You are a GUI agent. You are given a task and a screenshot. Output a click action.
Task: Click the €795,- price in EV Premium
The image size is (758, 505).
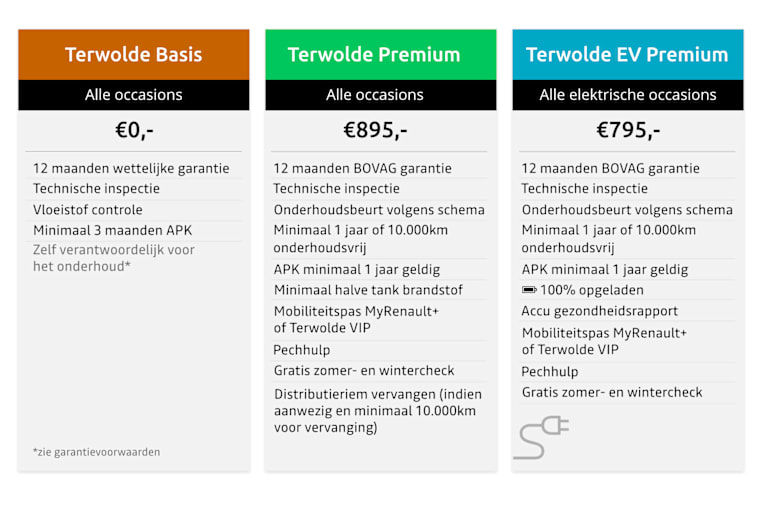pyautogui.click(x=628, y=130)
